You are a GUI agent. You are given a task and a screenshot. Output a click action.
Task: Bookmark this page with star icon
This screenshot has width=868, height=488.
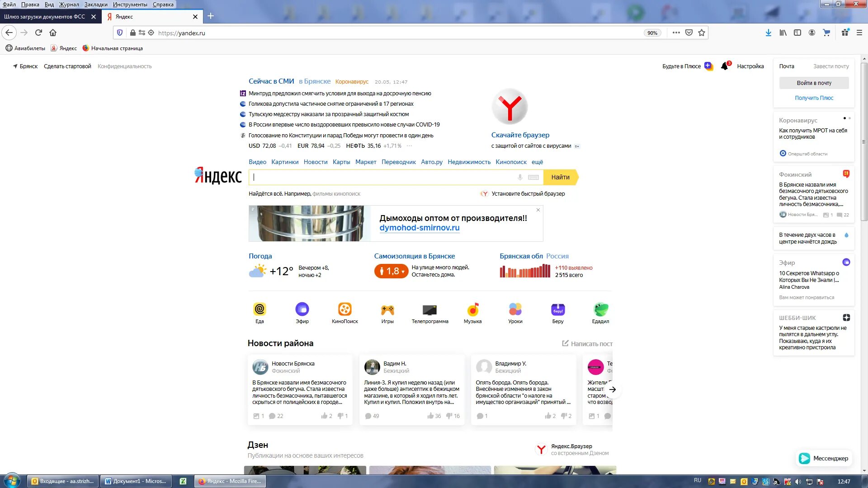pos(702,33)
